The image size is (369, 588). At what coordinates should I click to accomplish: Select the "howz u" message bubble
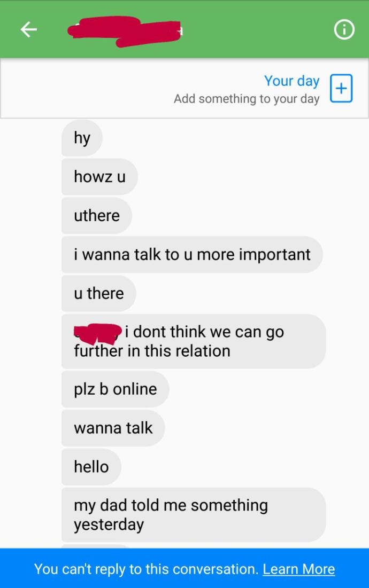(x=99, y=177)
